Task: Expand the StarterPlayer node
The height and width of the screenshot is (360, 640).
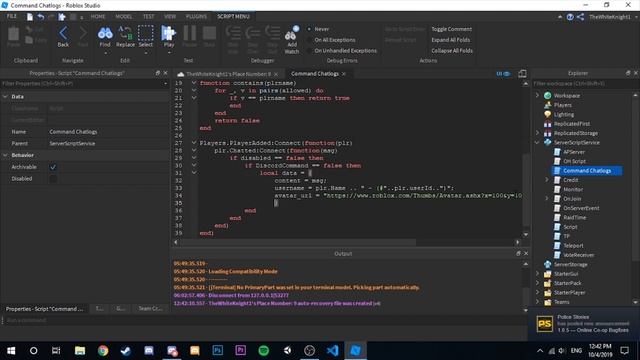Action: [x=538, y=292]
